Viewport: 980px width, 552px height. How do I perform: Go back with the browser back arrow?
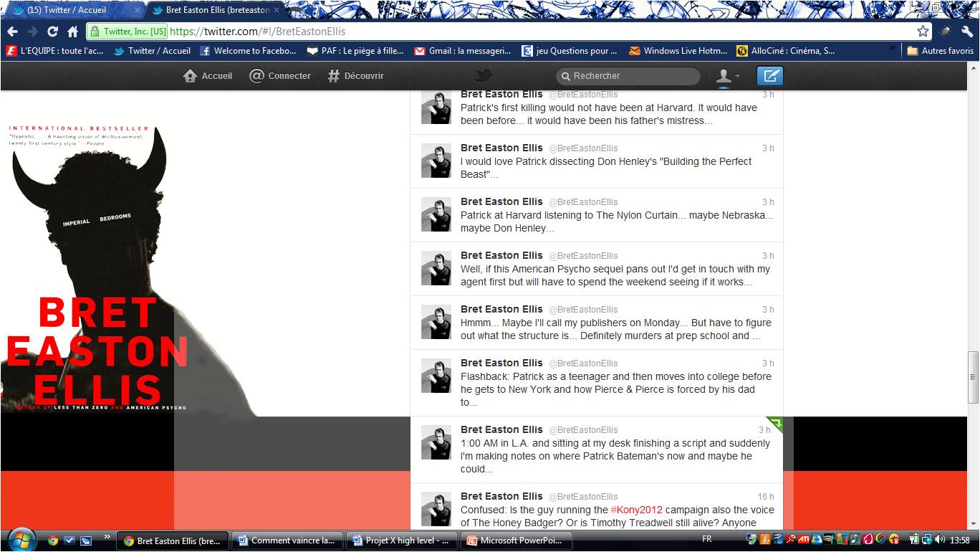tap(12, 32)
